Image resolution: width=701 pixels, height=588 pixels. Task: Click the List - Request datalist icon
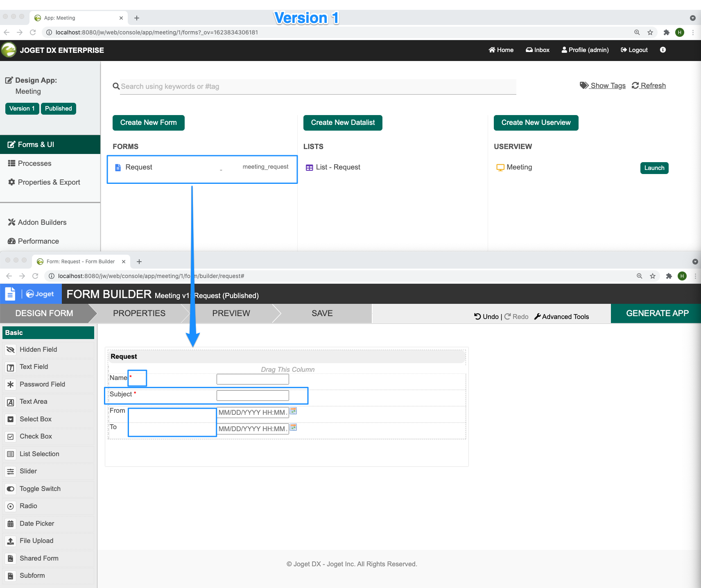[x=310, y=167]
